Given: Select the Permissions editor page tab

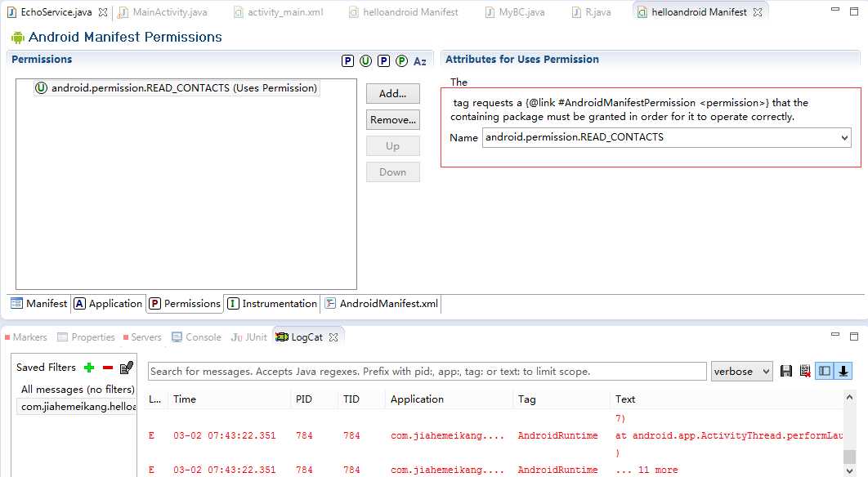Looking at the screenshot, I should (185, 304).
